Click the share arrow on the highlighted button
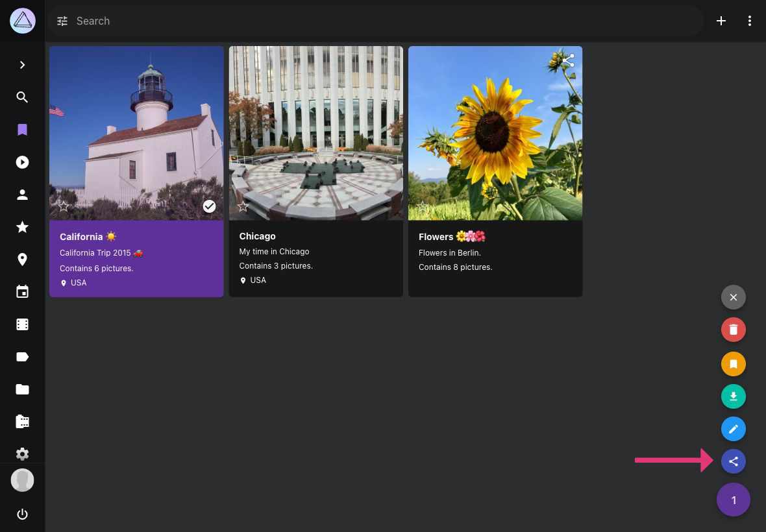 [x=733, y=461]
